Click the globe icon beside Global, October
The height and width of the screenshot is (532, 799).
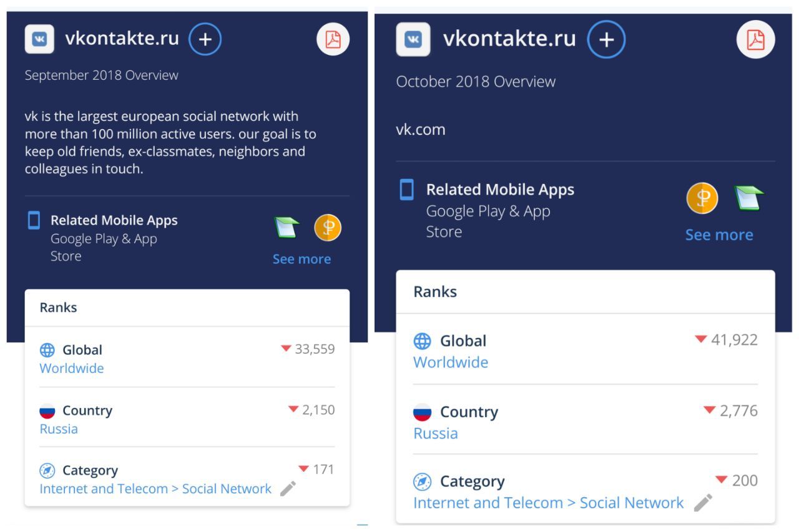(x=423, y=341)
